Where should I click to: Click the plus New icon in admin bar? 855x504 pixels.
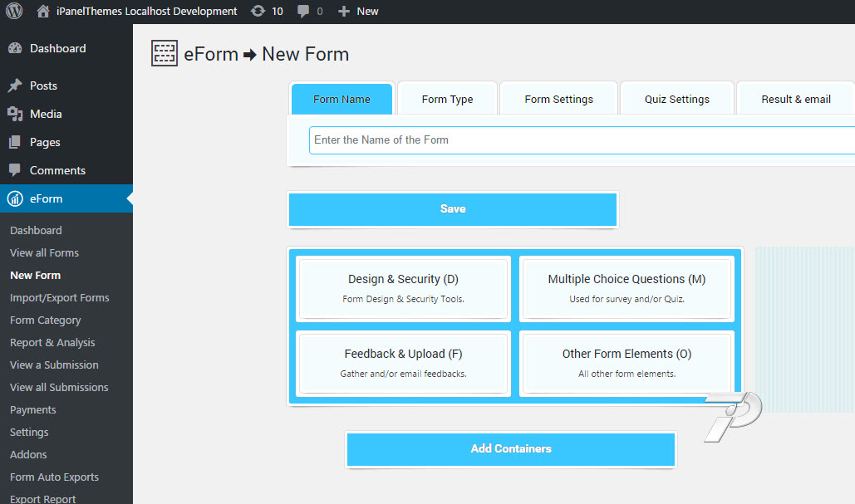[x=344, y=12]
